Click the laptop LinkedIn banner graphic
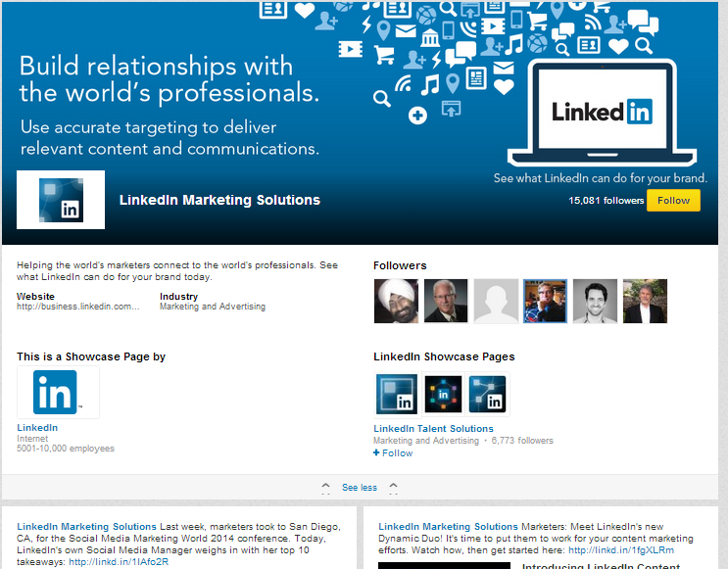This screenshot has height=569, width=728. point(603,113)
